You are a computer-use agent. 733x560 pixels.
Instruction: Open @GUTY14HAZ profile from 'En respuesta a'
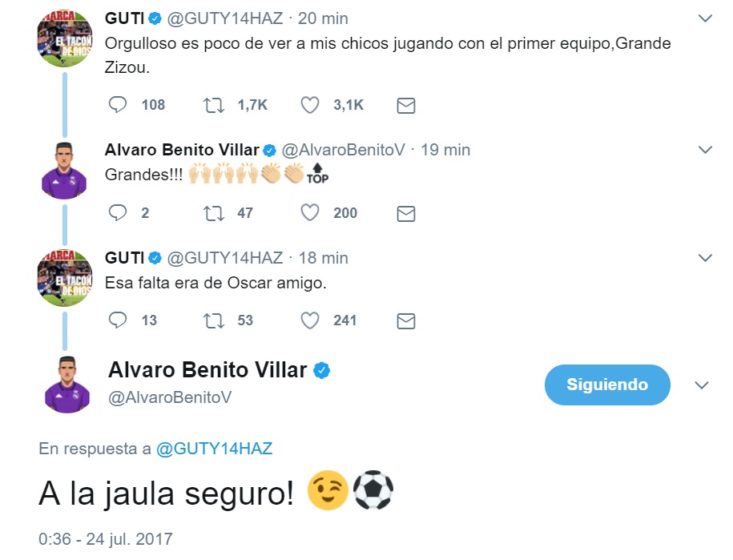pyautogui.click(x=212, y=449)
